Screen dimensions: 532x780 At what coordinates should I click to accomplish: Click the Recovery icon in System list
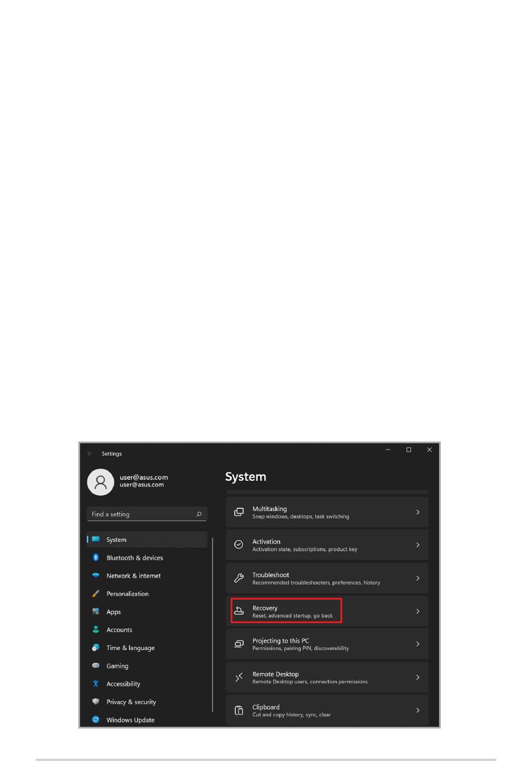pyautogui.click(x=239, y=611)
